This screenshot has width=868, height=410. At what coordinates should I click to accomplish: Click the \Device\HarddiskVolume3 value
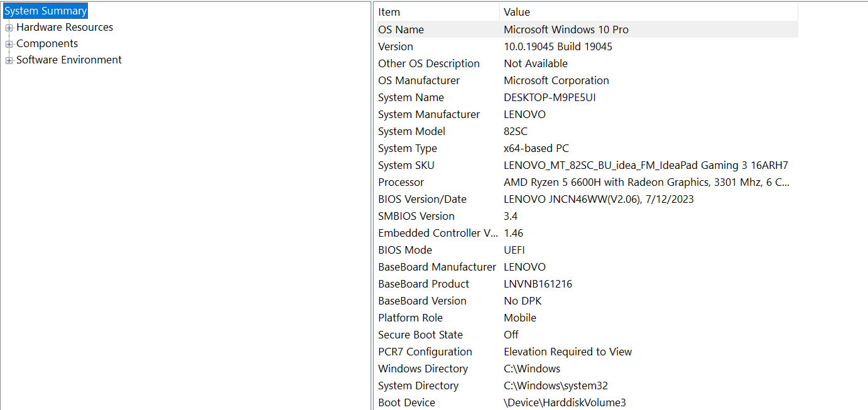[x=565, y=402]
